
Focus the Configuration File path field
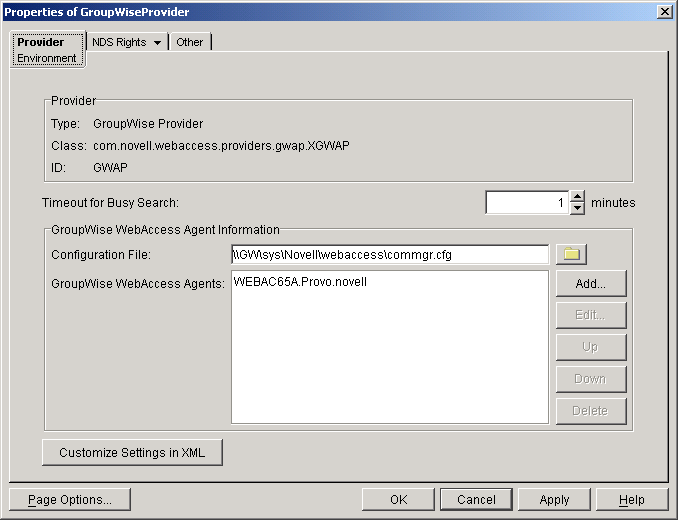(x=390, y=255)
